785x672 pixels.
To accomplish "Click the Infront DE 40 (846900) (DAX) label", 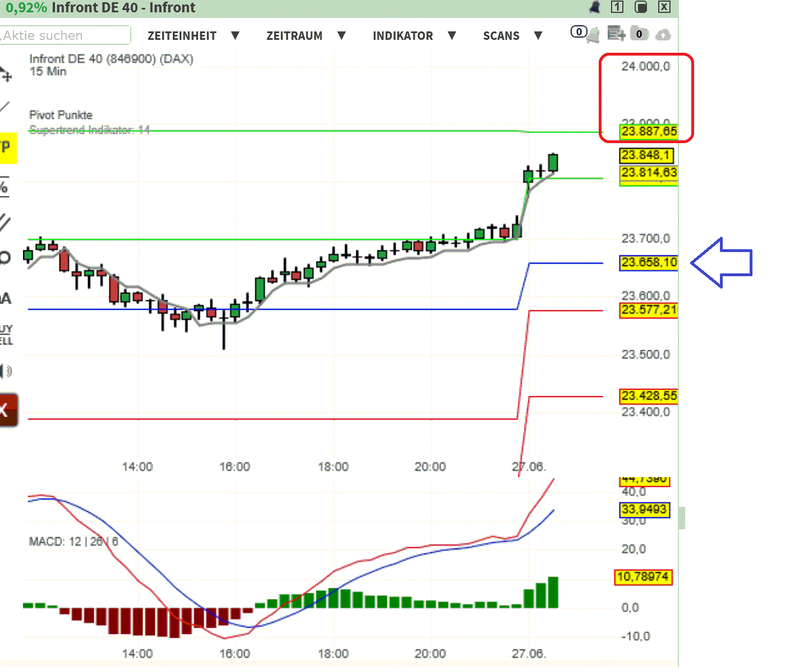I will point(111,59).
